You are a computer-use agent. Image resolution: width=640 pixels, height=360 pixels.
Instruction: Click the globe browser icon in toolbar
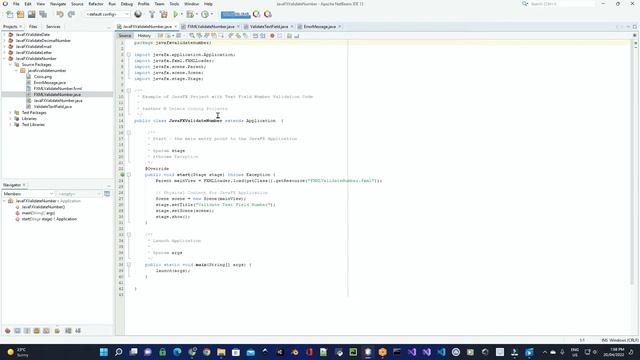(x=138, y=14)
